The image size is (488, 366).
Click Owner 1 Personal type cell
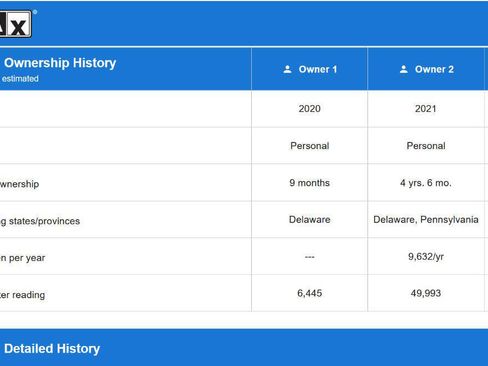[x=310, y=146]
